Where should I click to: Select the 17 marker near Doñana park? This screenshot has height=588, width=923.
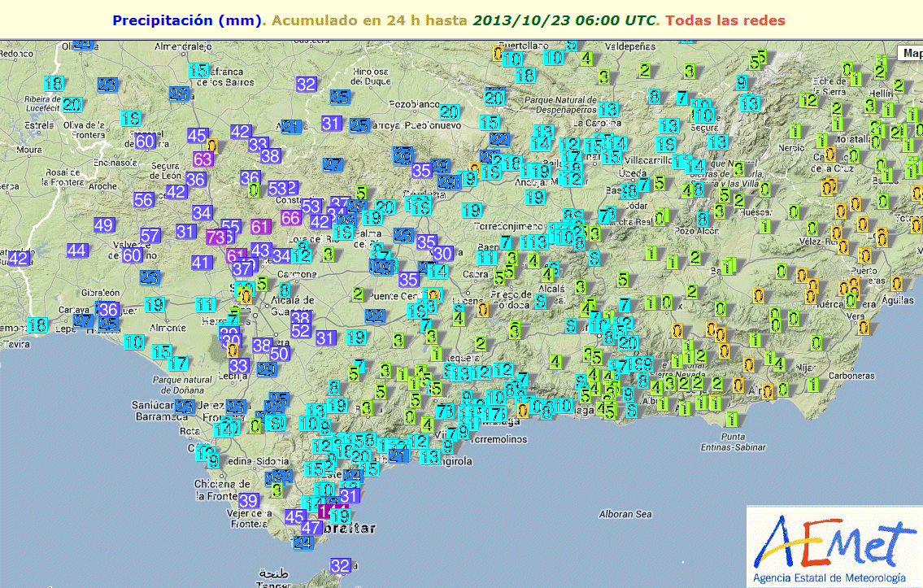pyautogui.click(x=178, y=364)
